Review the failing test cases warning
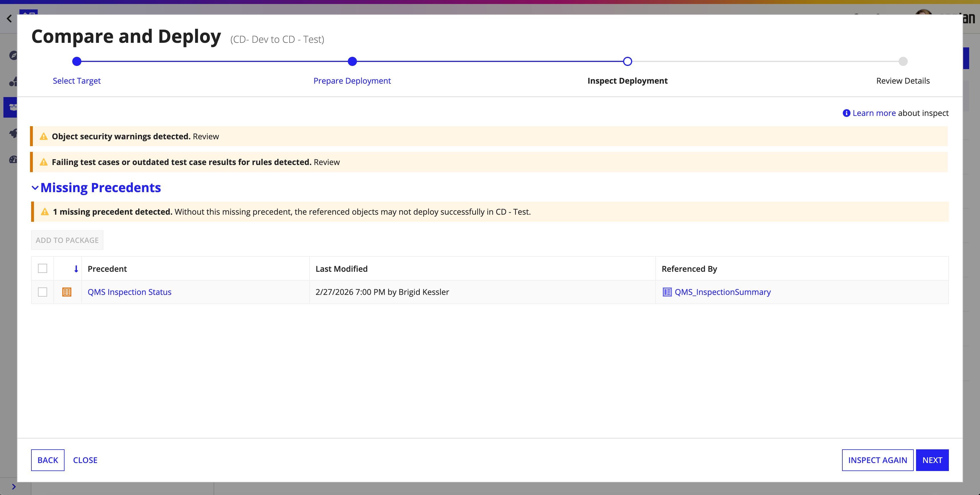980x495 pixels. pos(327,162)
